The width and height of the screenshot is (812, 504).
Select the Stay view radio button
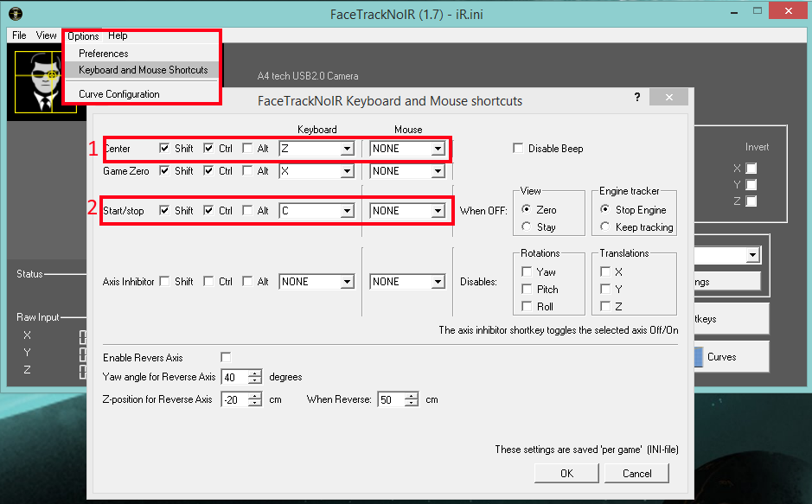click(x=526, y=226)
